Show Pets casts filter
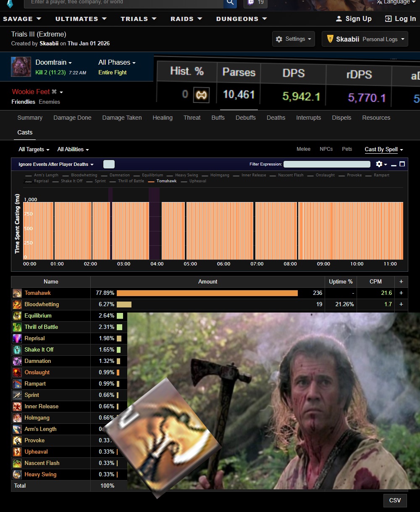420x512 pixels. (x=347, y=149)
